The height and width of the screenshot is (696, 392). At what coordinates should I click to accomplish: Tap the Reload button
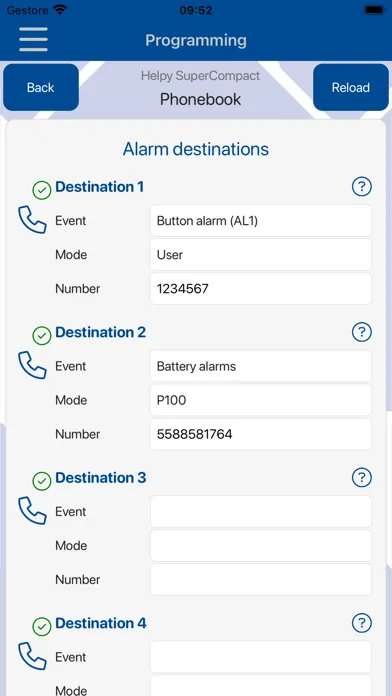point(351,87)
